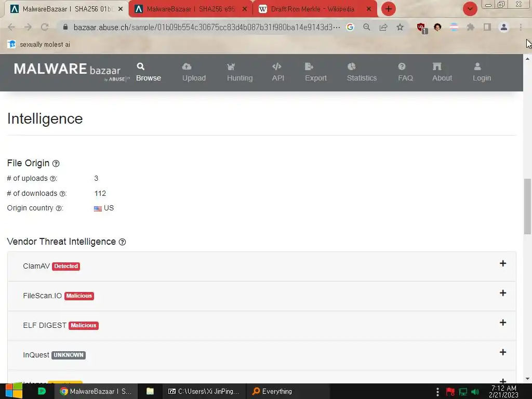The image size is (532, 399).
Task: Click the zoom magnifier icon in address bar
Action: click(x=366, y=27)
